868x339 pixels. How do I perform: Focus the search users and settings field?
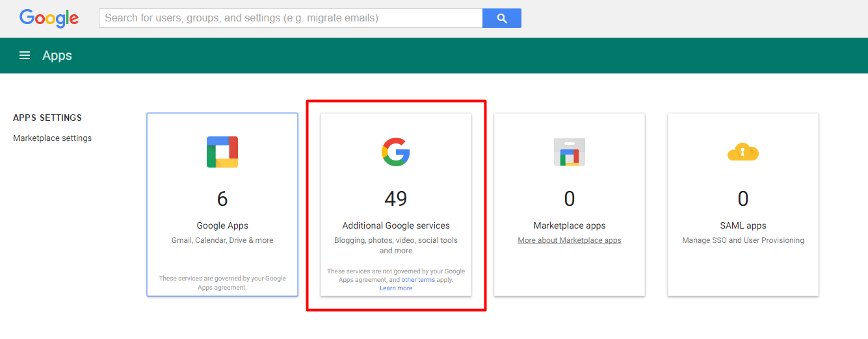291,18
